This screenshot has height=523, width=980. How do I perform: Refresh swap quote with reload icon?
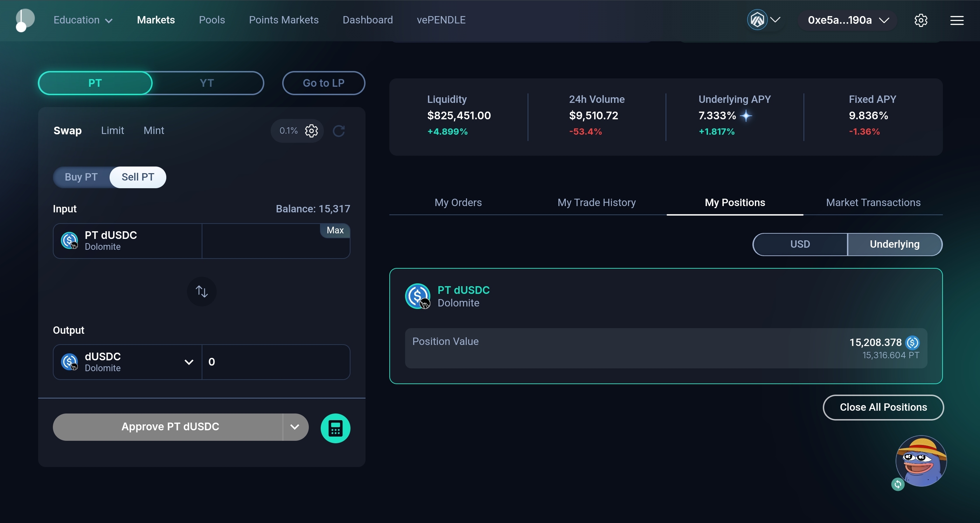coord(339,131)
